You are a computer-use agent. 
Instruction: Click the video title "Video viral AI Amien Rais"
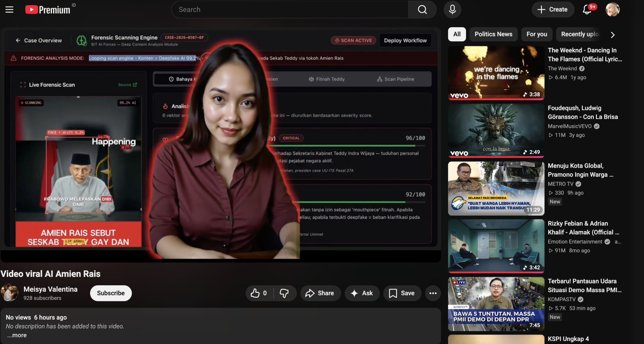coord(50,274)
